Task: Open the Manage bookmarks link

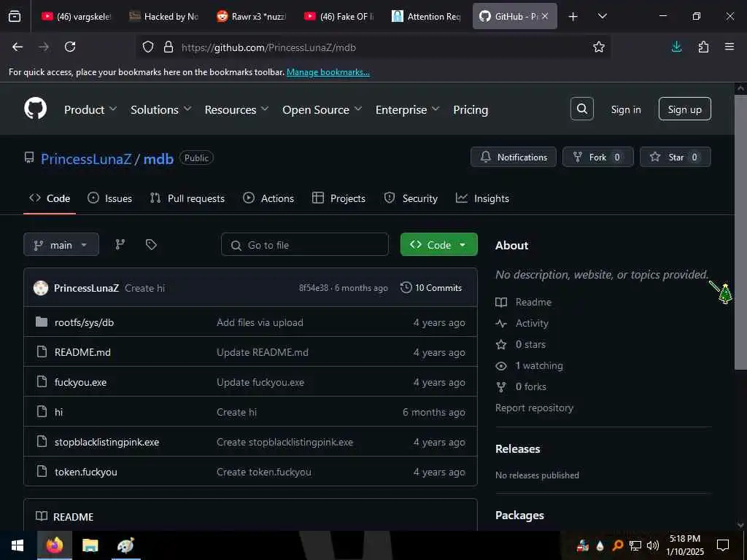Action: pos(328,72)
